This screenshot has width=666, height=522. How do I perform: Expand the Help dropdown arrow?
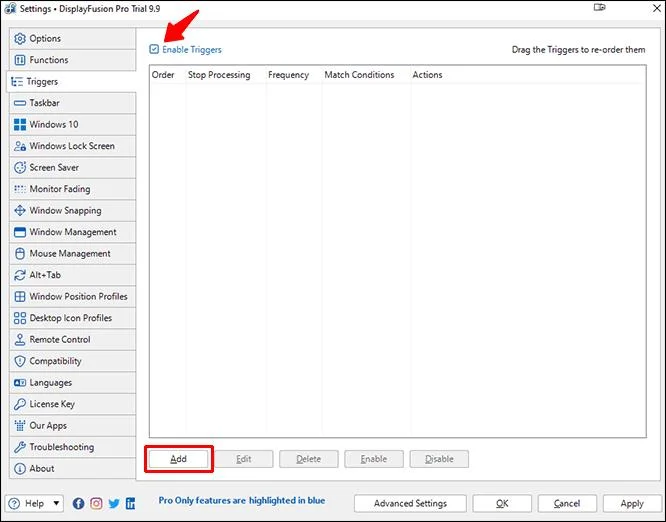pos(56,503)
